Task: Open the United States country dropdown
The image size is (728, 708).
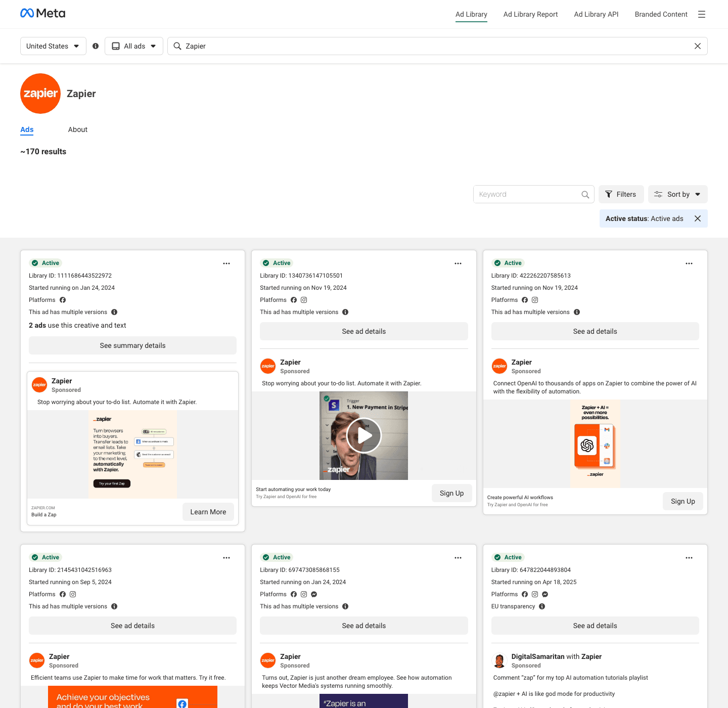Action: click(53, 46)
